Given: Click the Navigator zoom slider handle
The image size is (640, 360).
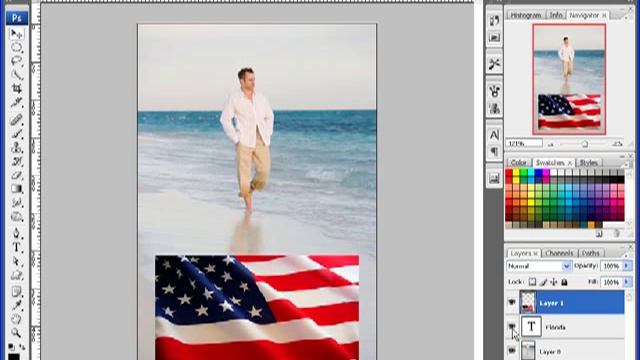Looking at the screenshot, I should [x=585, y=144].
